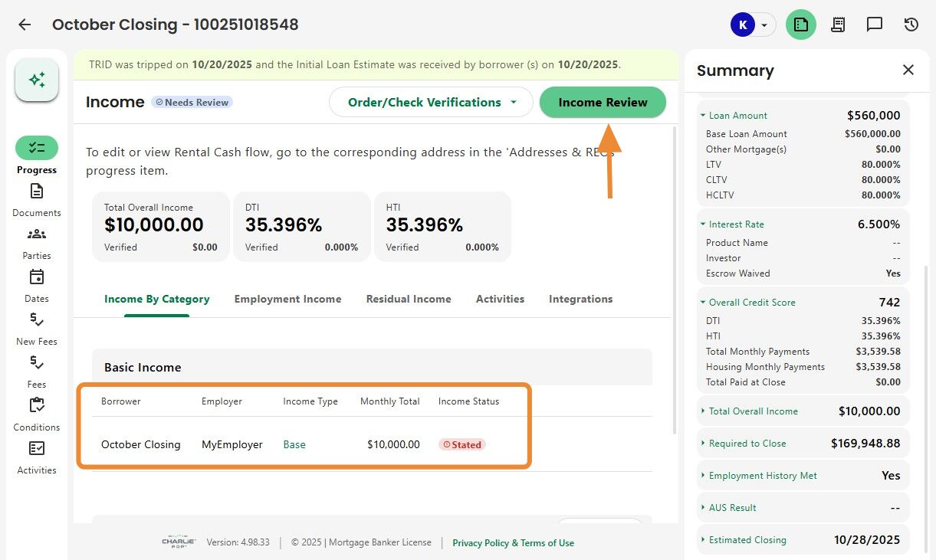Open the calculator receipt icon in header

pyautogui.click(x=838, y=25)
